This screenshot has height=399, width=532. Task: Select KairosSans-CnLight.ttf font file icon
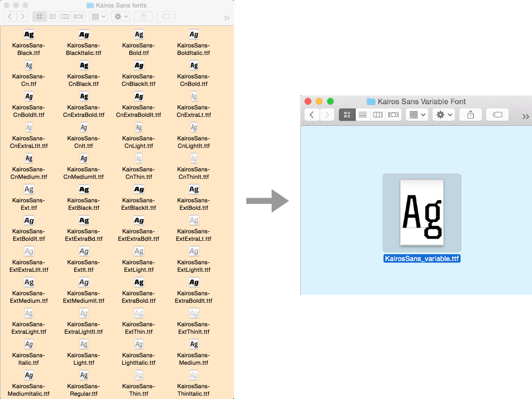139,128
